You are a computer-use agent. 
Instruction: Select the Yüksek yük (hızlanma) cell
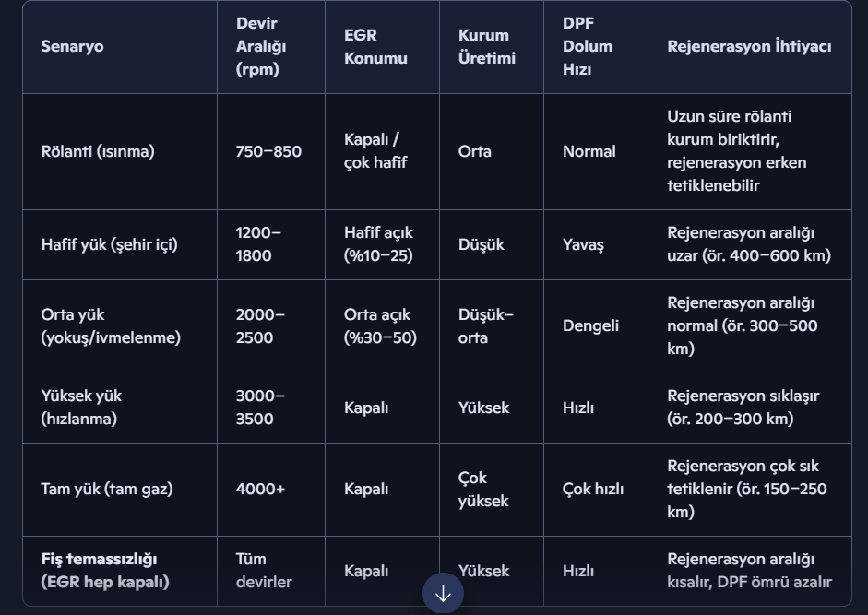click(x=81, y=408)
